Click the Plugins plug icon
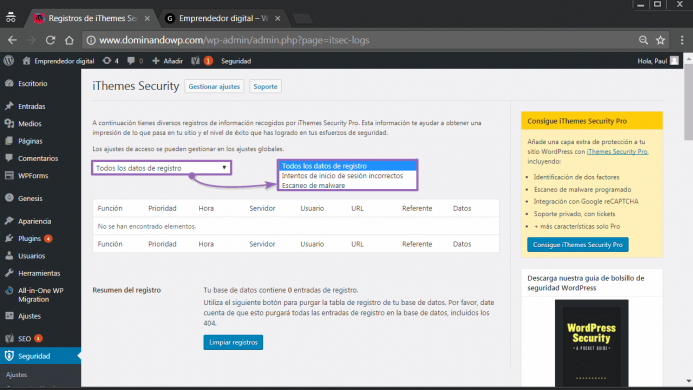Image resolution: width=693 pixels, height=390 pixels. coord(9,238)
